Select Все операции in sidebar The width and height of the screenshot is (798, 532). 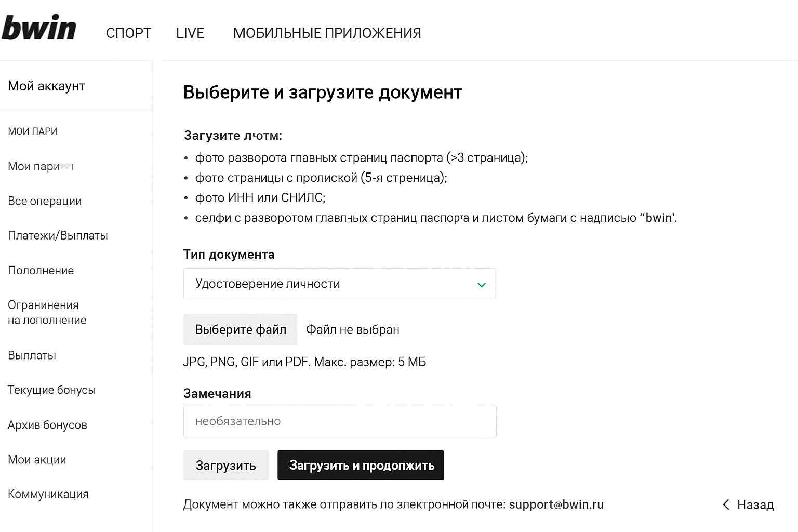click(x=45, y=201)
